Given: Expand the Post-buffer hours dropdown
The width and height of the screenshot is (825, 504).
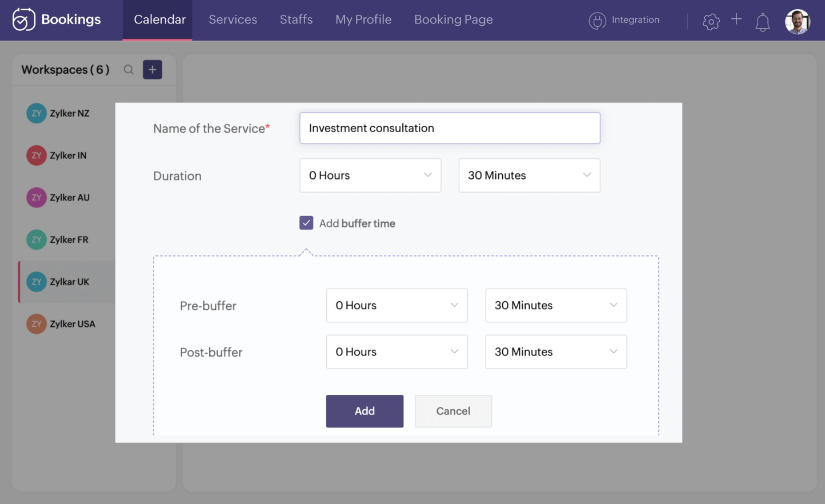Looking at the screenshot, I should click(397, 352).
